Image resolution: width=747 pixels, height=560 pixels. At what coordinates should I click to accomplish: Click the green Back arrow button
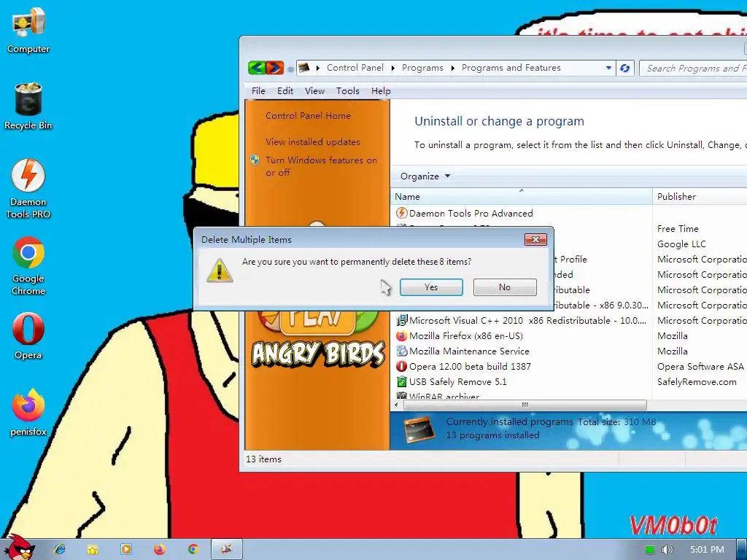point(257,68)
